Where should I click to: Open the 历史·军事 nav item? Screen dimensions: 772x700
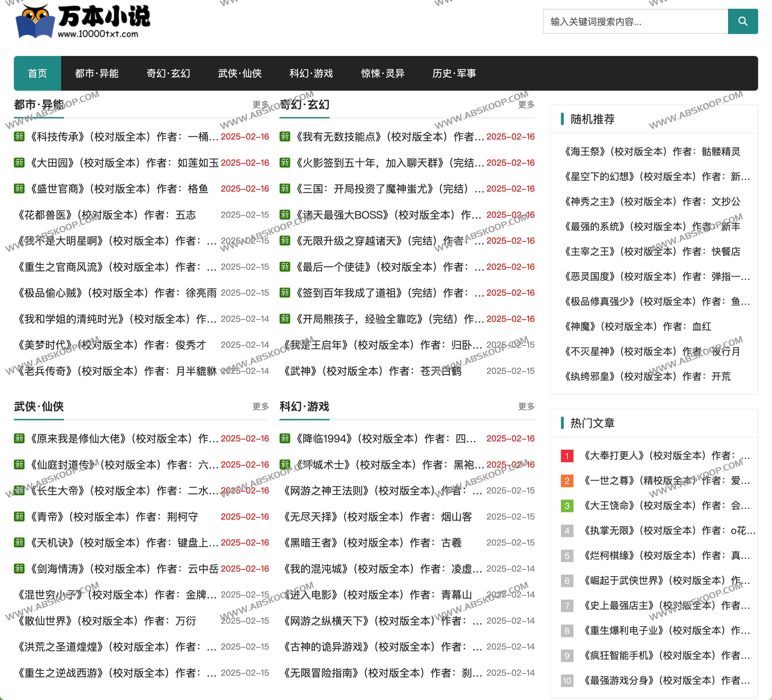[x=454, y=74]
